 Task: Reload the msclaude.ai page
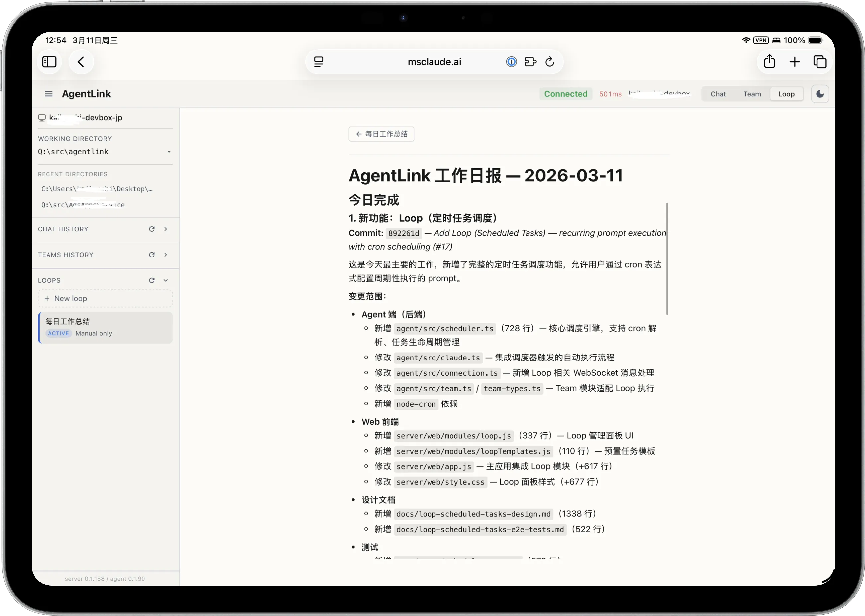click(x=549, y=61)
